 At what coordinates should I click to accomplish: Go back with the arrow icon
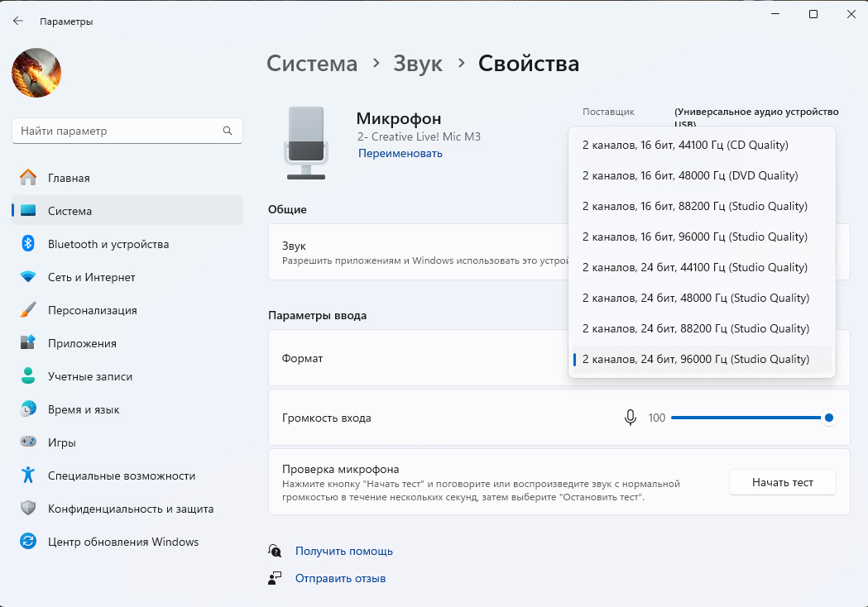[17, 21]
